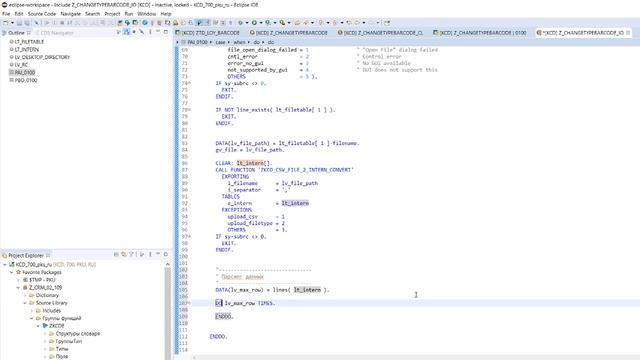
Task: Fold the IF sy-subrc block at line 97
Action: pyautogui.click(x=189, y=236)
